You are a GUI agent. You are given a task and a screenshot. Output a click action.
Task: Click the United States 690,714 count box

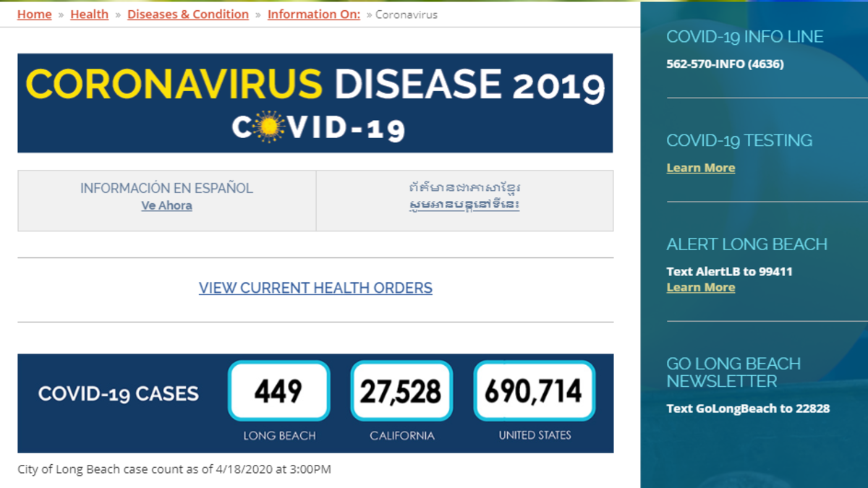(534, 391)
